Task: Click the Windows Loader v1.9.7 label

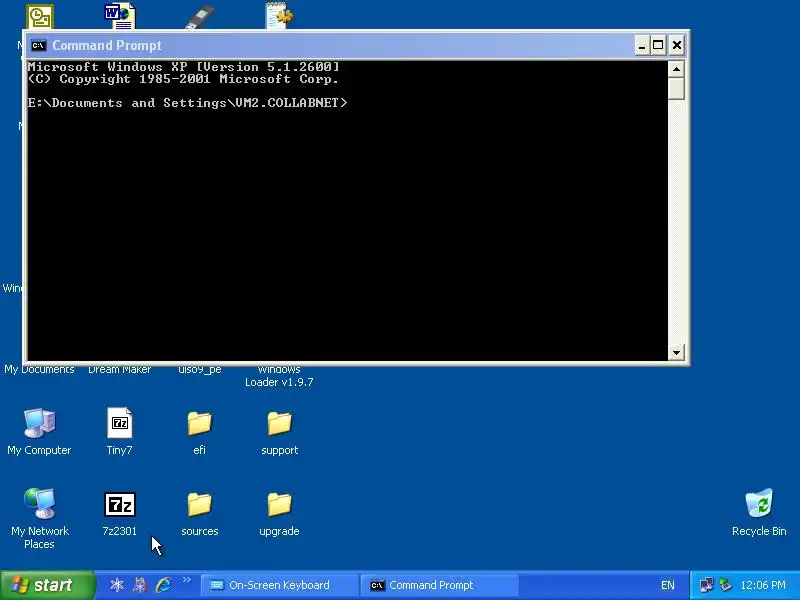Action: click(279, 376)
